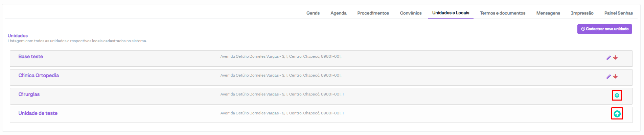
Task: Open the Unidade de teste unit
Action: [x=38, y=113]
